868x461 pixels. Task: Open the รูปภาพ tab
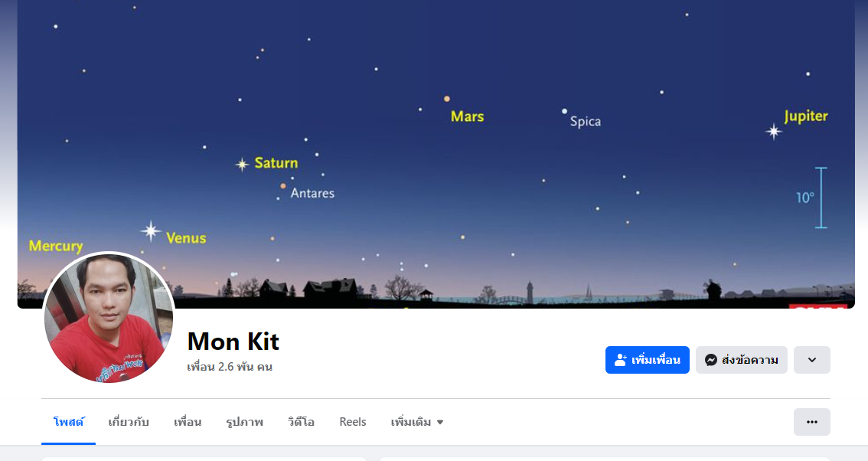click(x=244, y=422)
